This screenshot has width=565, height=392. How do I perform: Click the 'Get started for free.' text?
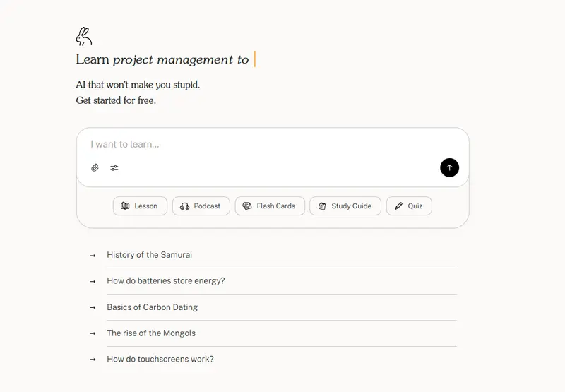tap(116, 100)
